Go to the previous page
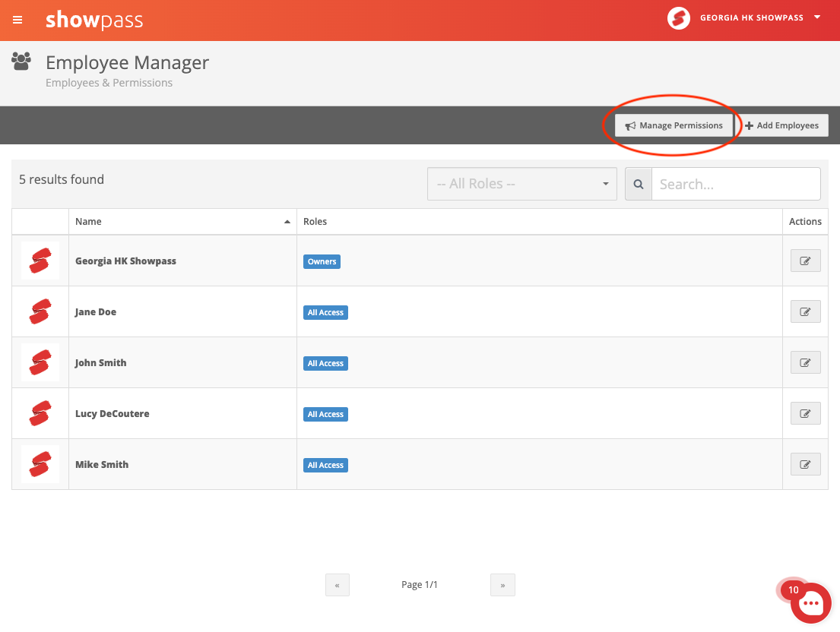840x632 pixels. (338, 585)
